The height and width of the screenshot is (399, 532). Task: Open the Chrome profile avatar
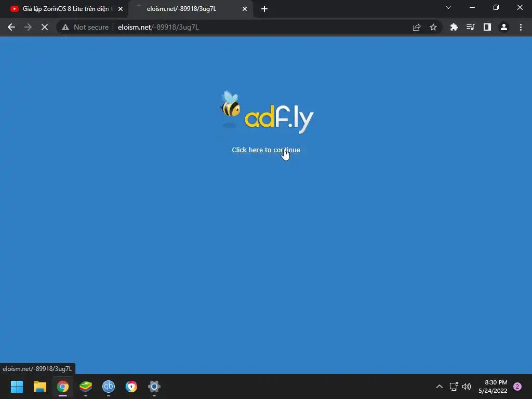tap(504, 27)
